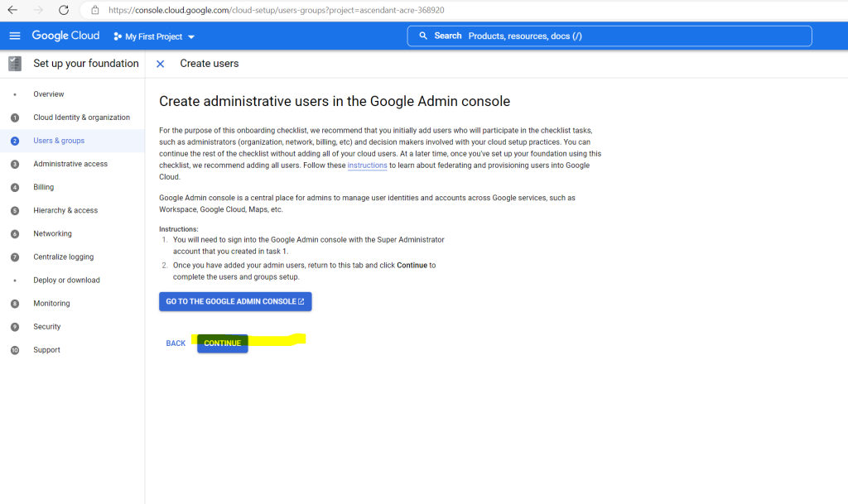This screenshot has height=504, width=848.
Task: Click step 3 number icon beside Administrative access
Action: 15,164
